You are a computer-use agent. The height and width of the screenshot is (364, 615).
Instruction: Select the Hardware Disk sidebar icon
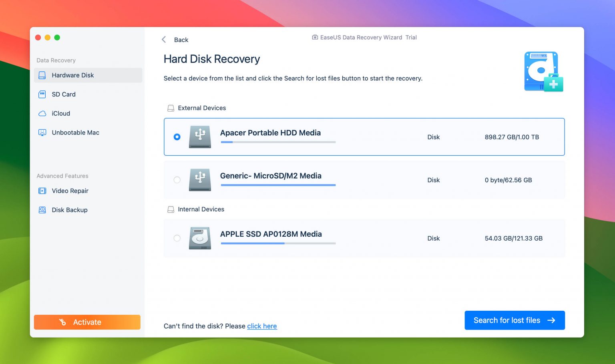click(42, 75)
